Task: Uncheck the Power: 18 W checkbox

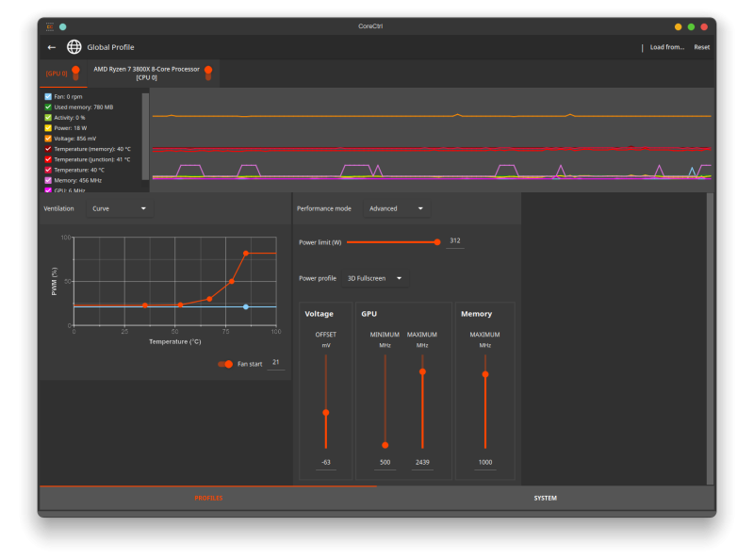Action: click(48, 128)
